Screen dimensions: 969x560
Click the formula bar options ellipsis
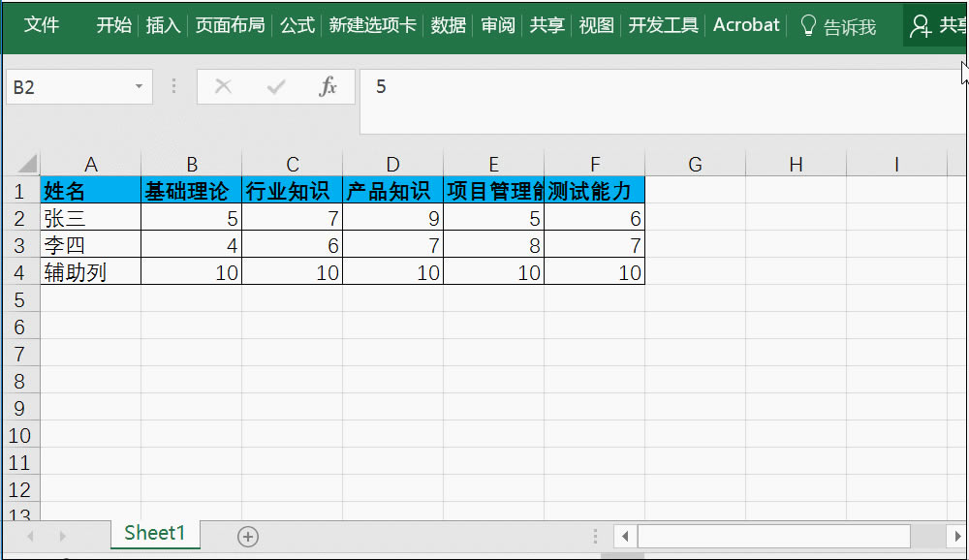[x=173, y=86]
